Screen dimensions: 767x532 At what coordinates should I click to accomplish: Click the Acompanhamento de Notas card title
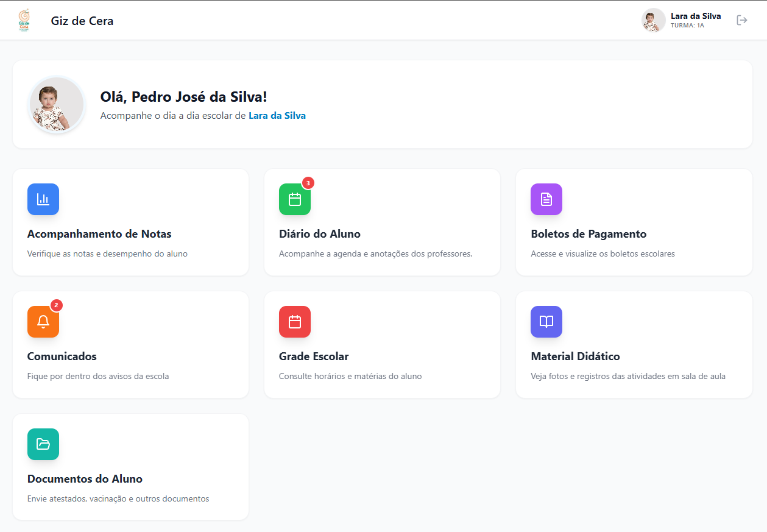[99, 233]
